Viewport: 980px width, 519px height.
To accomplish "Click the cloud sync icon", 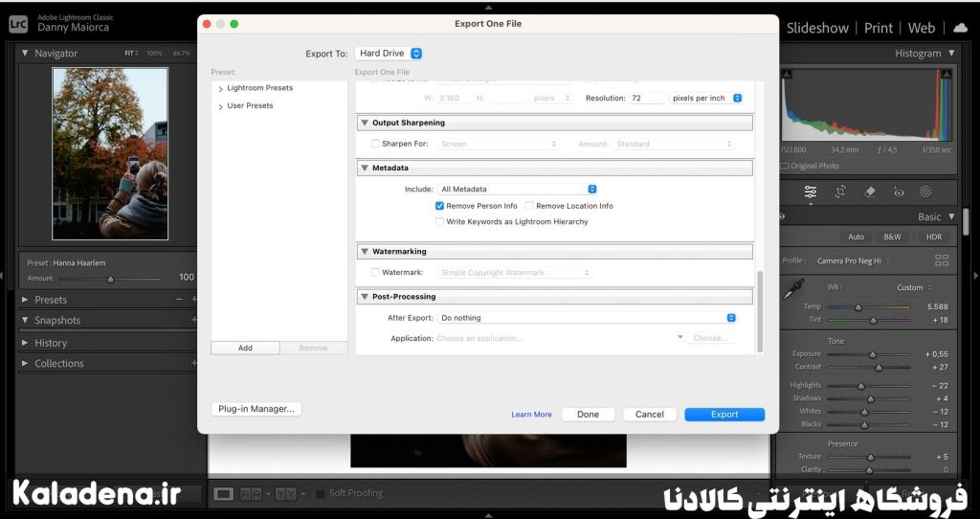I will (x=960, y=28).
